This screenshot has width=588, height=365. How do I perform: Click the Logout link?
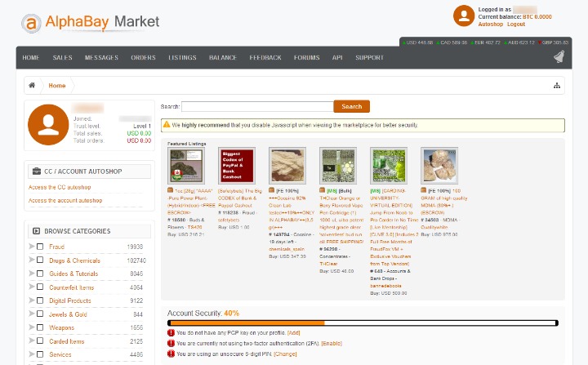(516, 24)
